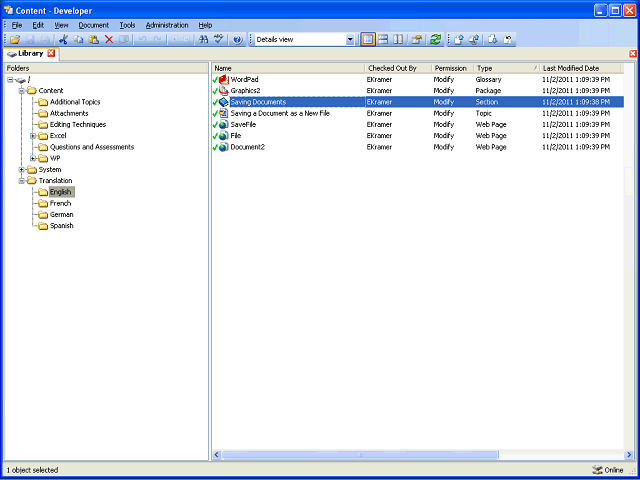640x480 pixels.
Task: Click the topic icon of Saving a Document as a New File
Action: point(223,113)
